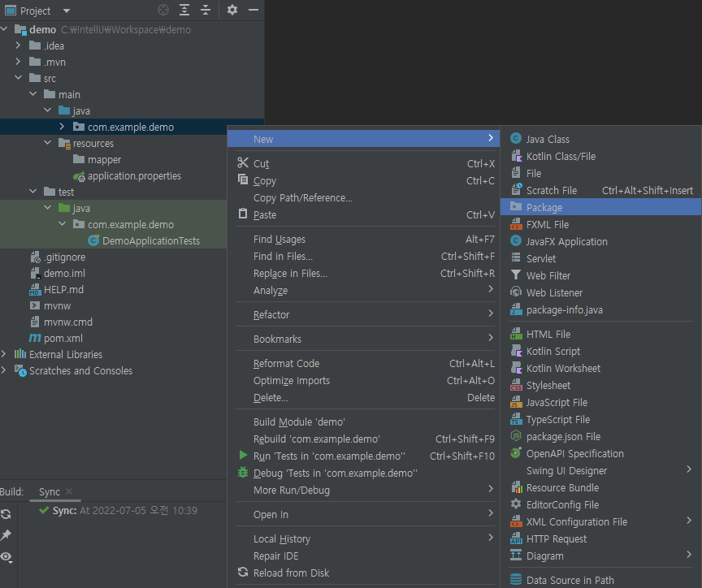Click the Kotlin Class/File icon

tap(516, 156)
